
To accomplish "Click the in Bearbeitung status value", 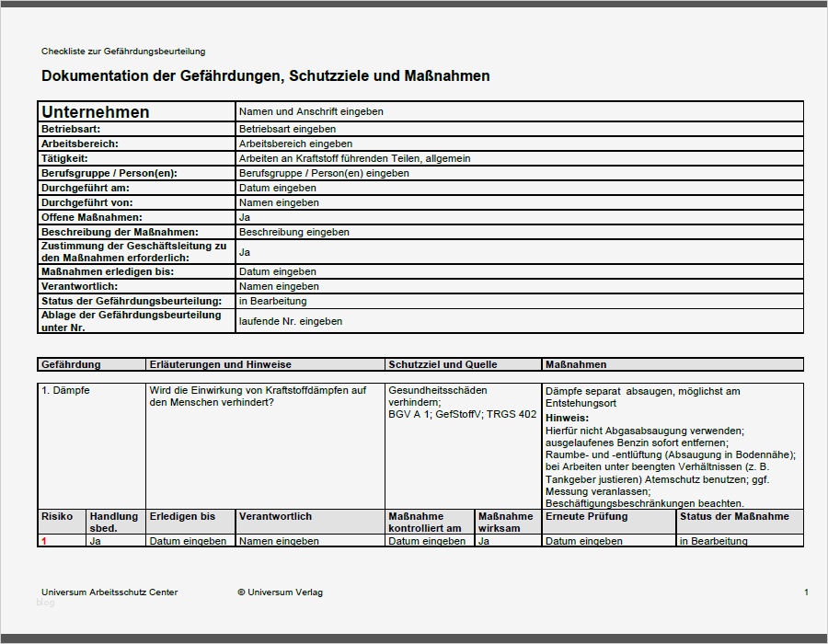I will (264, 301).
